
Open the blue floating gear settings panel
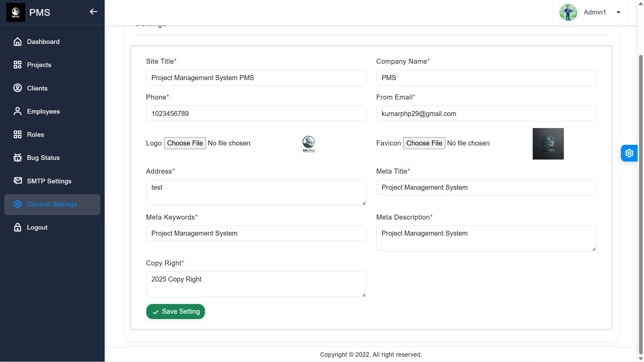(x=629, y=153)
